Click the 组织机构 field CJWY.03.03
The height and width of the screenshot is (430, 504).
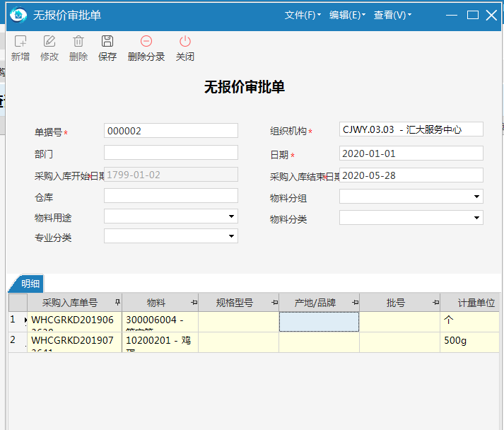click(411, 129)
